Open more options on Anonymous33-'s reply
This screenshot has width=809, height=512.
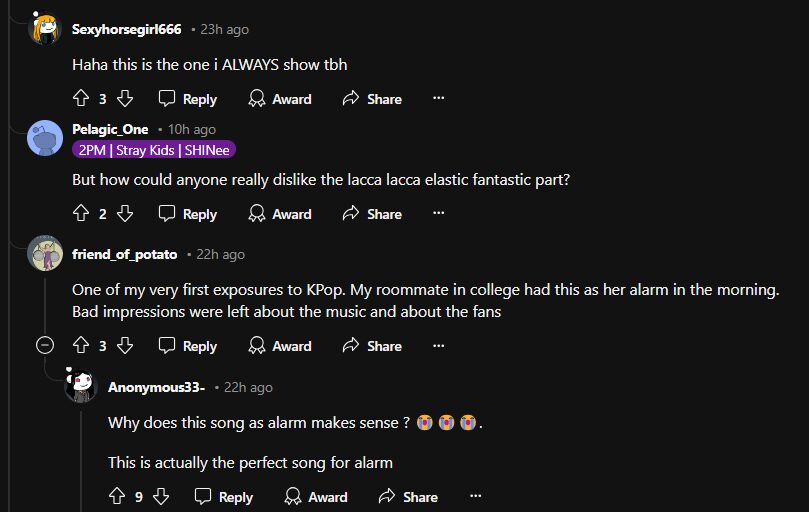point(475,497)
